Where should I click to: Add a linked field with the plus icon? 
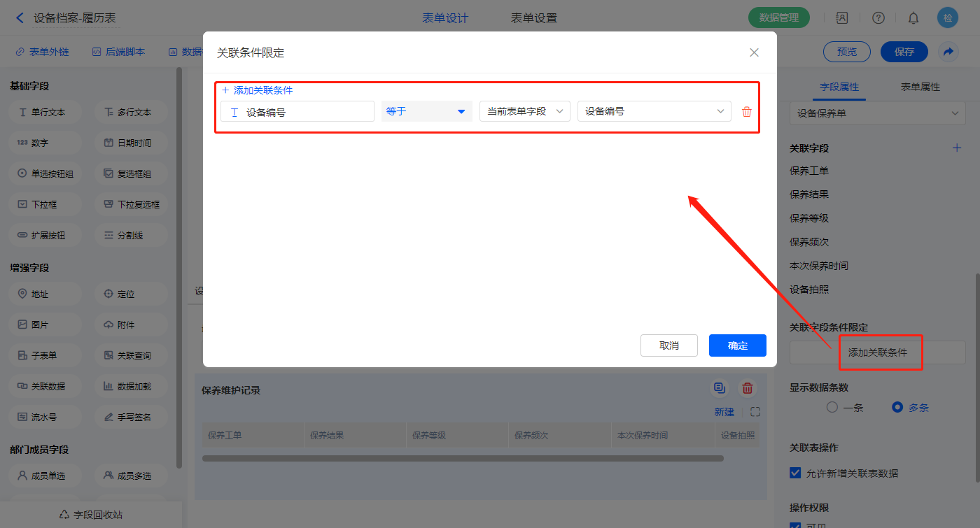[957, 148]
